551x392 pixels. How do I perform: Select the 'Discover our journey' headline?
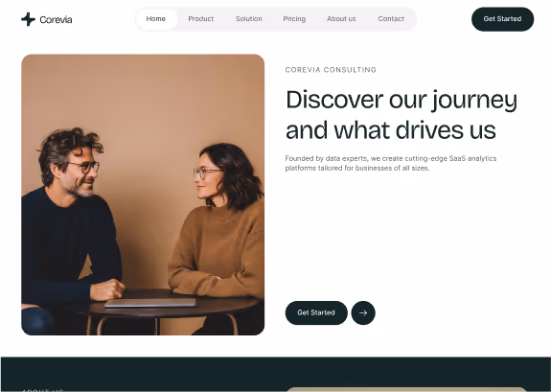(x=402, y=101)
